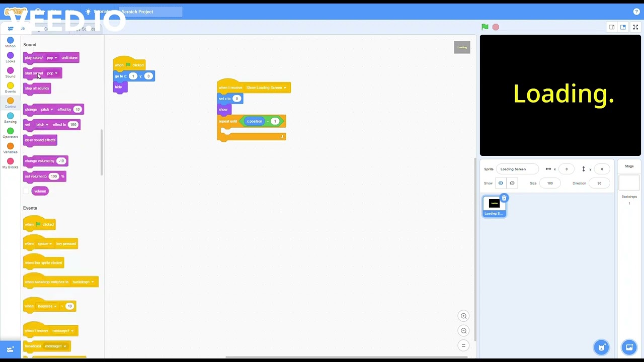This screenshot has width=644, height=362.
Task: Click value -10 in change volume by block
Action: [x=61, y=161]
